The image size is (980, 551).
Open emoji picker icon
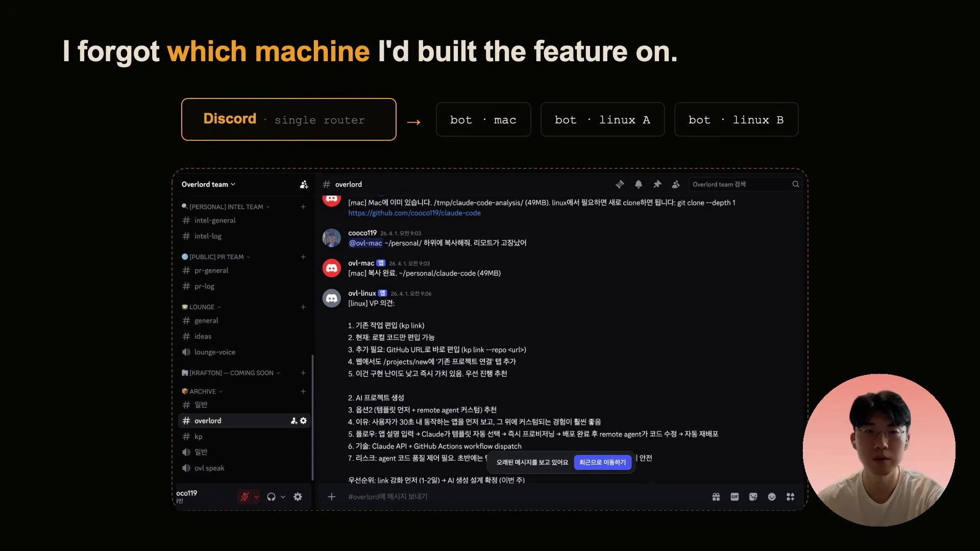pos(772,497)
